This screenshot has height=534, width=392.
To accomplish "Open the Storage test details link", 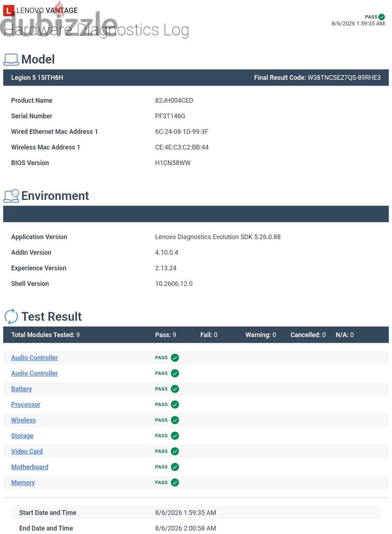I will (x=22, y=436).
